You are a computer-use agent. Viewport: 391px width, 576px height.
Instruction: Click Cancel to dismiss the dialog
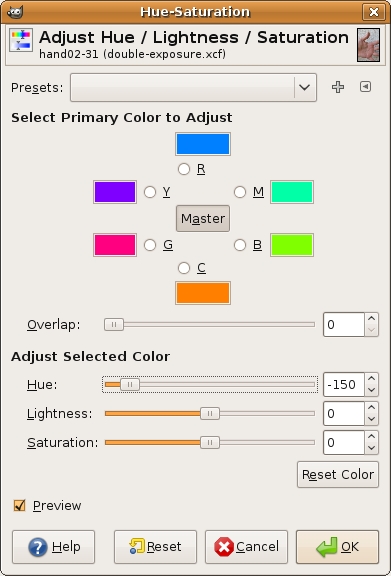(246, 547)
